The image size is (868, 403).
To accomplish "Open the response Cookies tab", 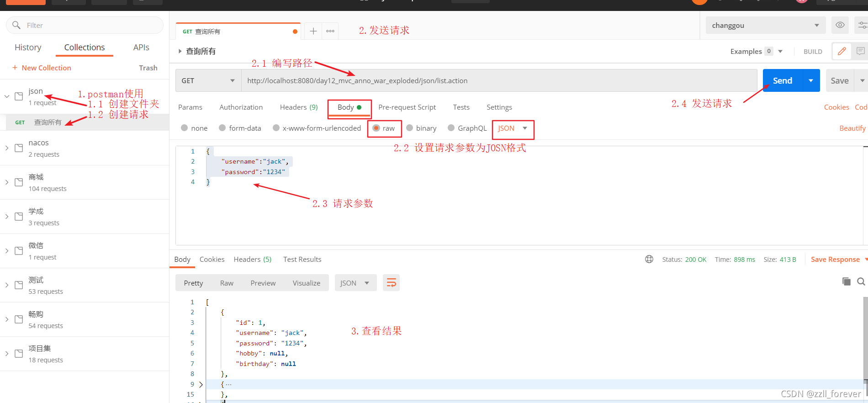I will coord(212,259).
